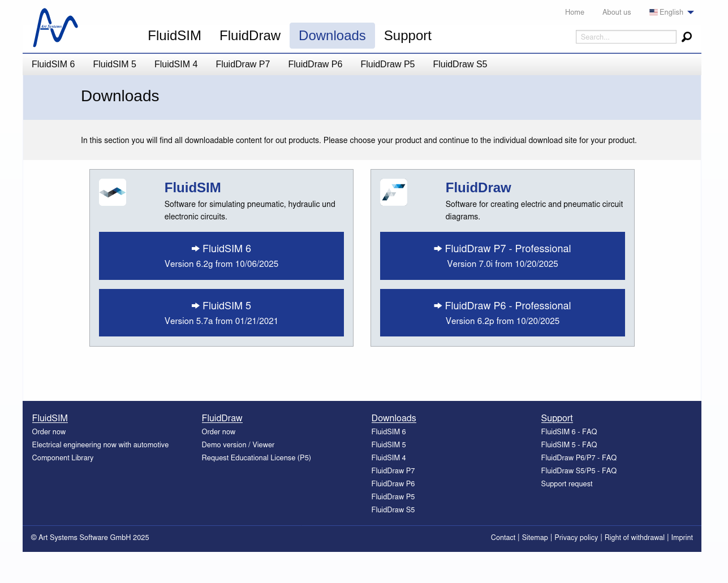The width and height of the screenshot is (728, 583).
Task: Click the magnifying glass search icon
Action: (687, 37)
